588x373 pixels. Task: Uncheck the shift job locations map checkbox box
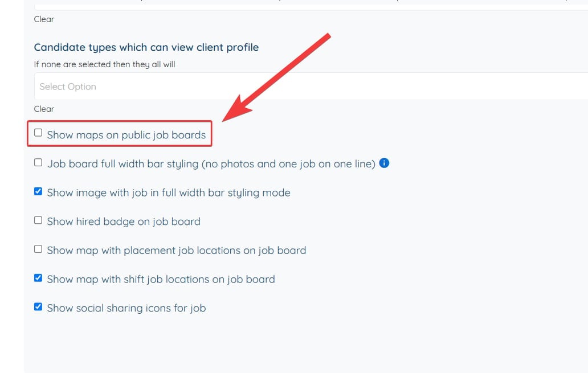pos(38,278)
